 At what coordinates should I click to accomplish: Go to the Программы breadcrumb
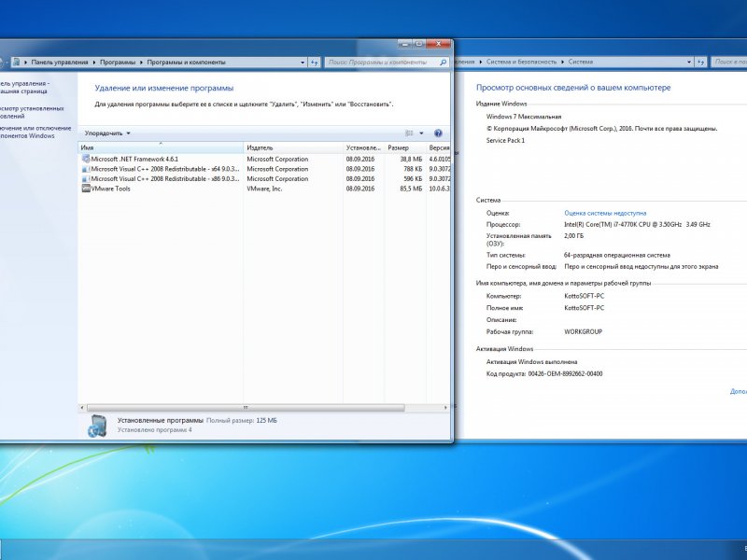click(x=118, y=63)
